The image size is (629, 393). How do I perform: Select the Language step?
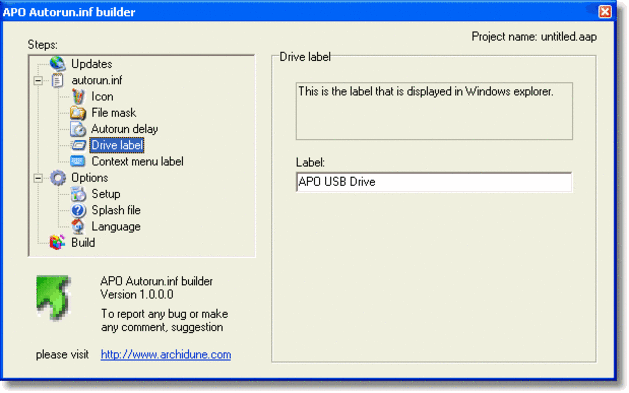pyautogui.click(x=116, y=227)
